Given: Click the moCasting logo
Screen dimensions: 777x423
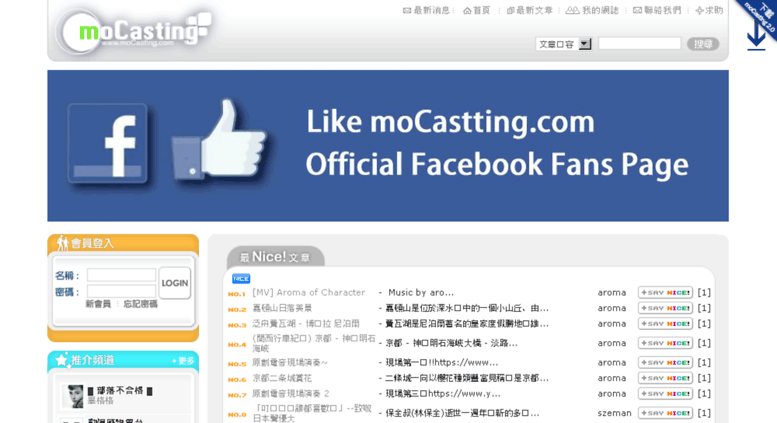Looking at the screenshot, I should (x=135, y=31).
